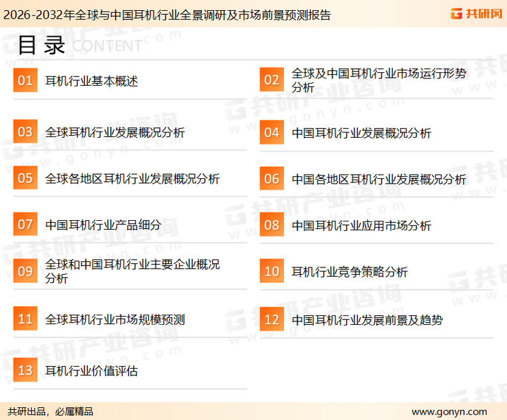
Task: Click the report title 2026-2032年全球与中国耳机行业
Action: [167, 15]
